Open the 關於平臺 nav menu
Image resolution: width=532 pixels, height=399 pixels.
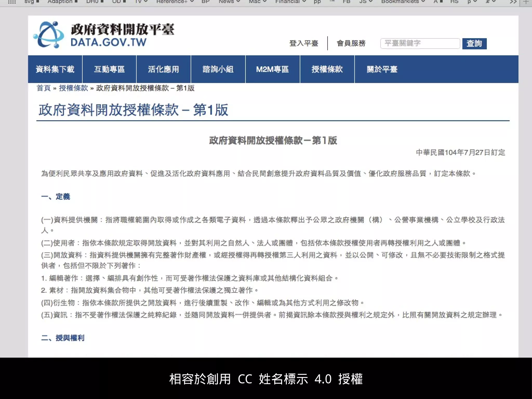click(x=382, y=69)
